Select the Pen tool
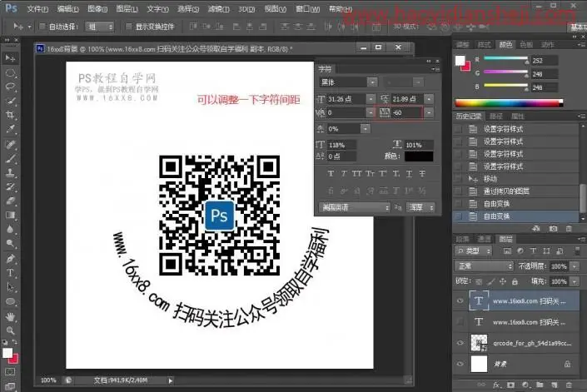 click(x=10, y=259)
